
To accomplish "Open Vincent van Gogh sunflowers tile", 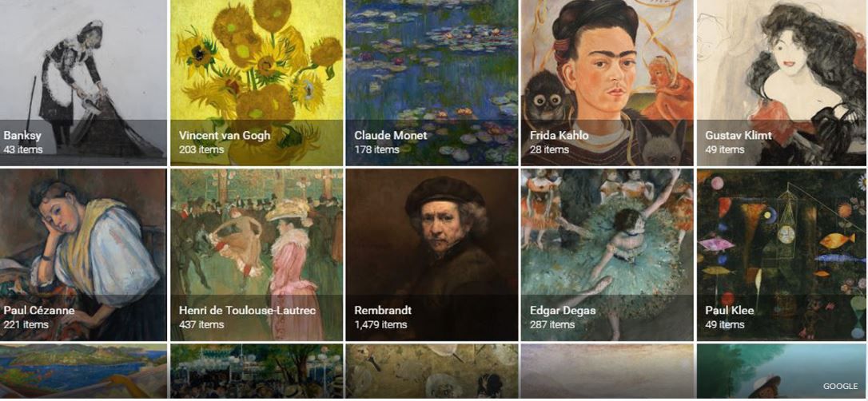I will pyautogui.click(x=257, y=82).
